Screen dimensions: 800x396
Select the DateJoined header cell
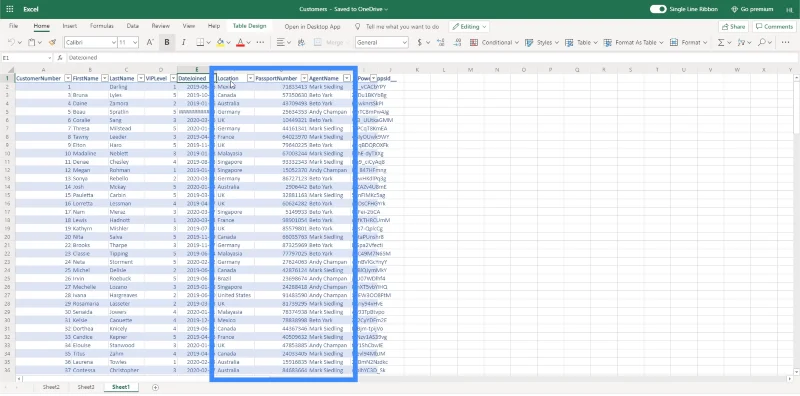pos(193,78)
